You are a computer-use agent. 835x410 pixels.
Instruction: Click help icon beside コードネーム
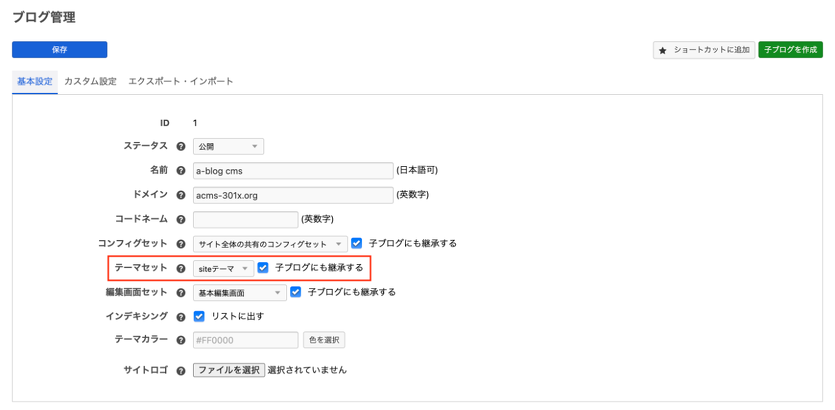[x=181, y=220]
